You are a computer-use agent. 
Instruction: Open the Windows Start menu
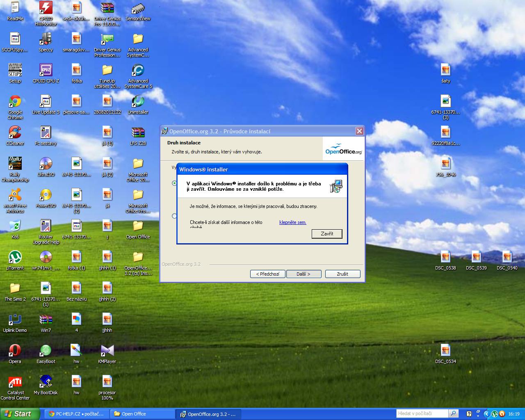click(x=20, y=414)
